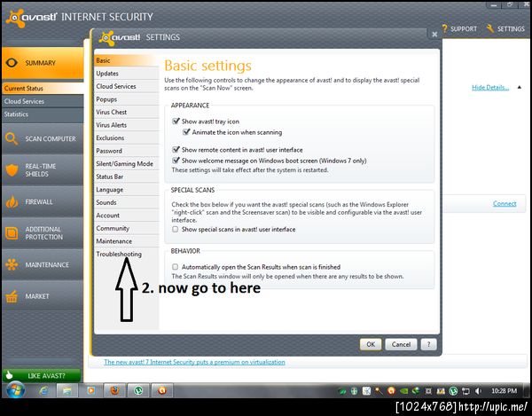Click the Firewall flame icon

click(12, 201)
